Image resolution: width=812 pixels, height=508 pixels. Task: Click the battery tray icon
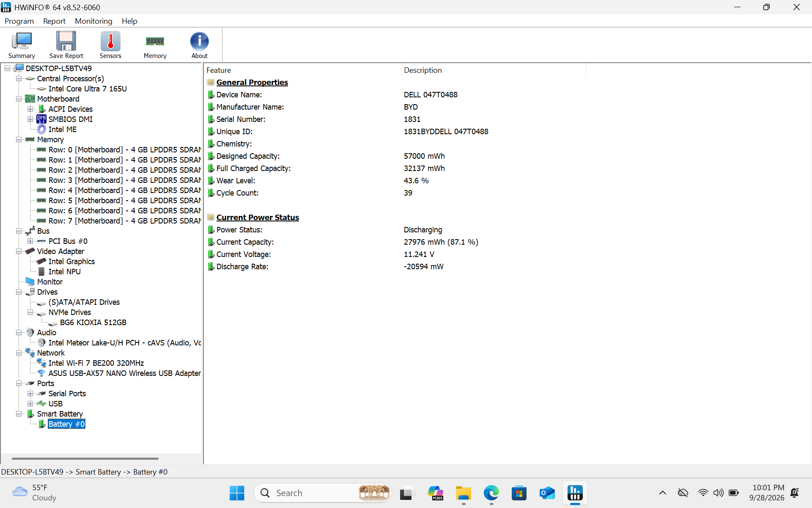tap(734, 493)
